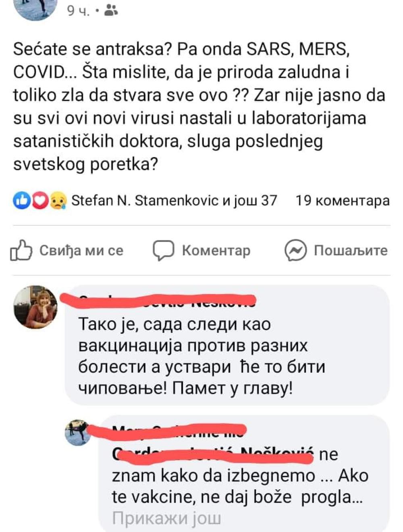This screenshot has height=532, width=403.
Task: Click the thumbs-up Like icon
Action: tap(21, 250)
